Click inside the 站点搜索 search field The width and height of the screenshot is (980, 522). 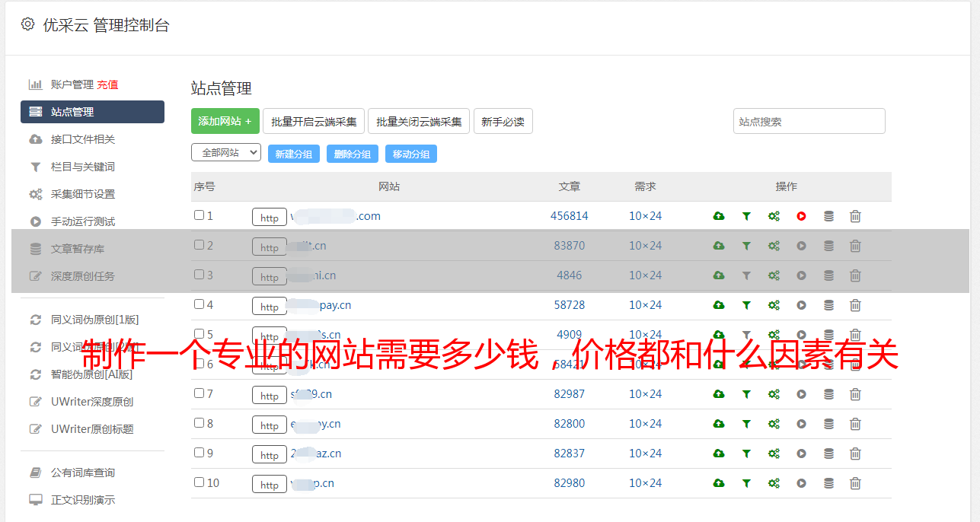(x=809, y=121)
